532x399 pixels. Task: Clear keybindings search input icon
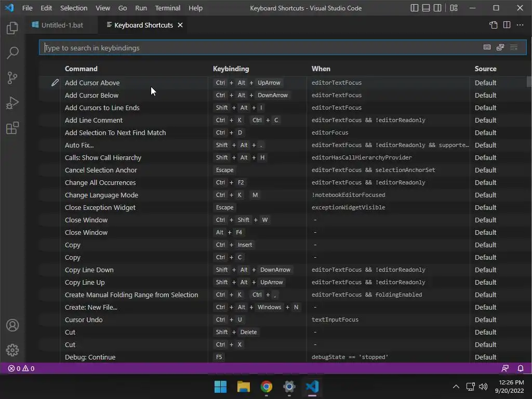(514, 47)
